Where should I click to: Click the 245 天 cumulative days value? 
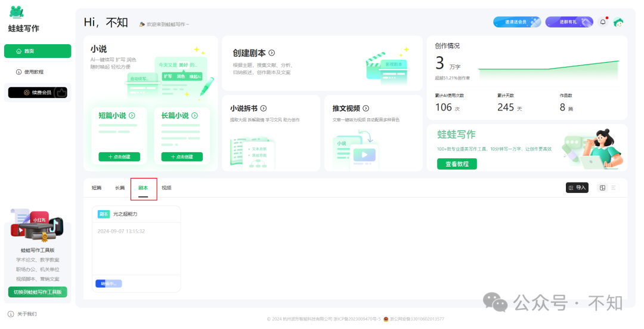510,107
